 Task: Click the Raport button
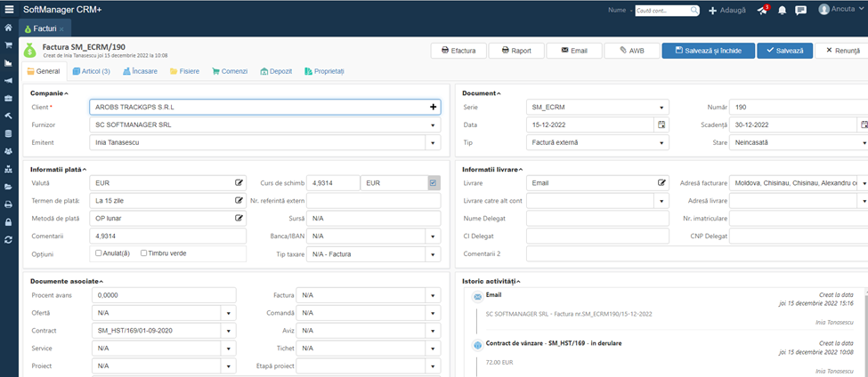(x=516, y=51)
